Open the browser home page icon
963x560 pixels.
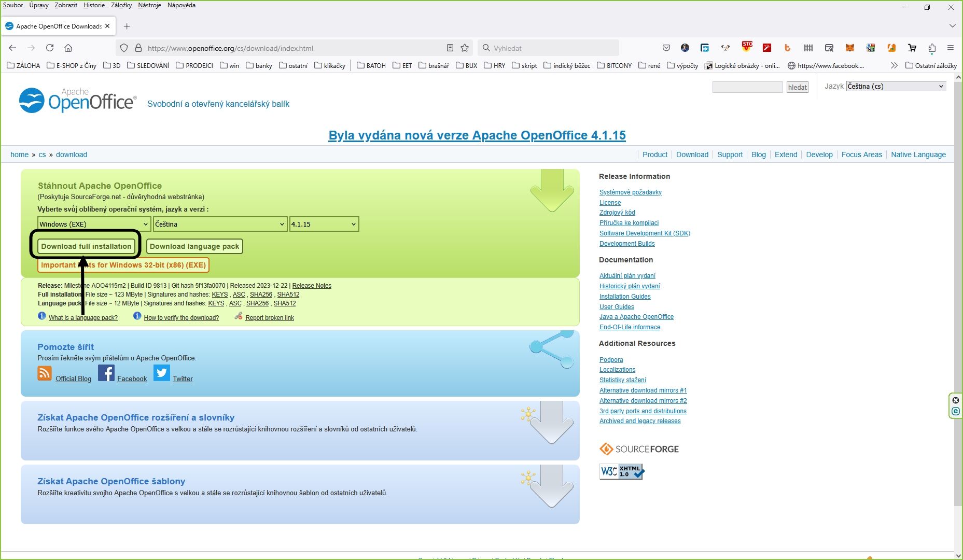coord(68,48)
